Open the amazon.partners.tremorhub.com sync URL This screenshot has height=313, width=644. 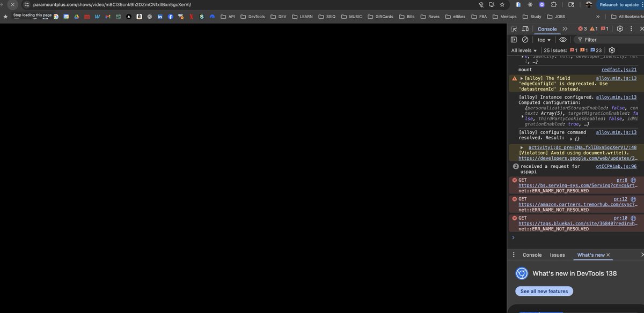577,204
